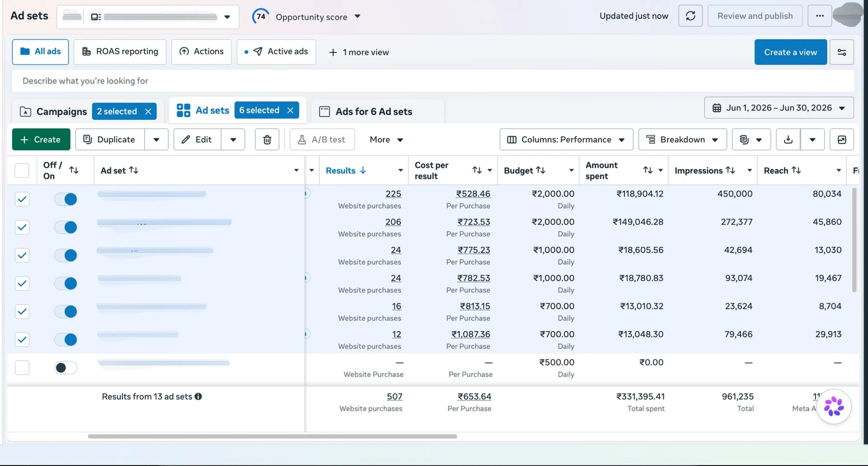Sort by Budget column arrows
This screenshot has width=868, height=466.
pos(540,170)
